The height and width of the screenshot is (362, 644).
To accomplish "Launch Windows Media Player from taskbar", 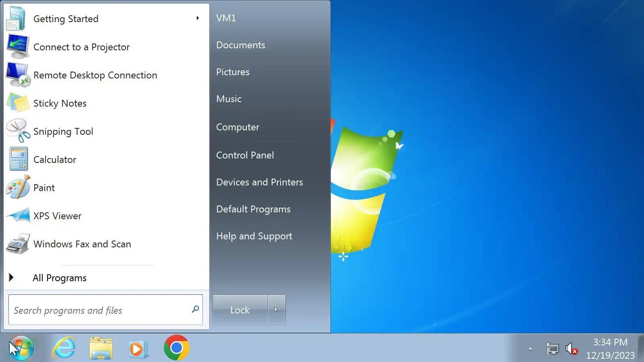I will pos(138,349).
